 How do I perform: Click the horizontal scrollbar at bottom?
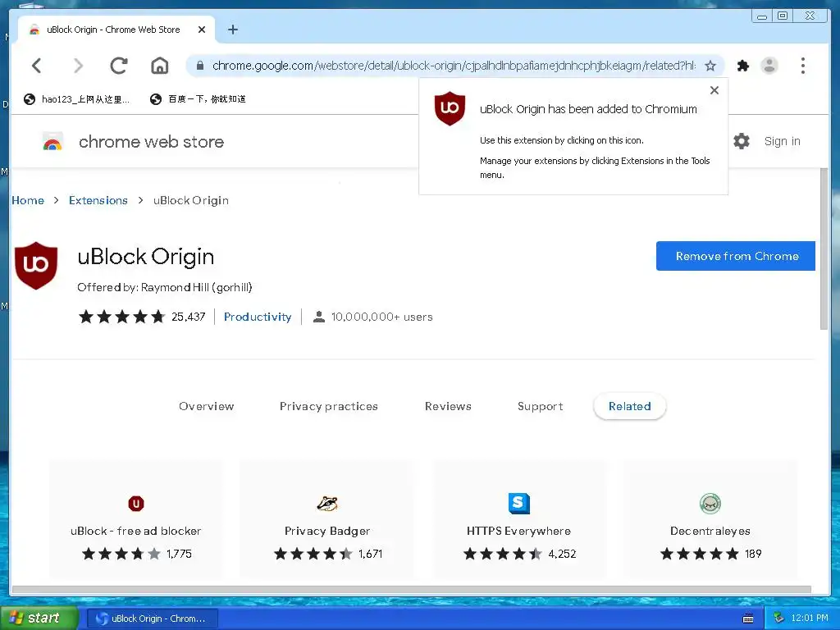coord(412,590)
